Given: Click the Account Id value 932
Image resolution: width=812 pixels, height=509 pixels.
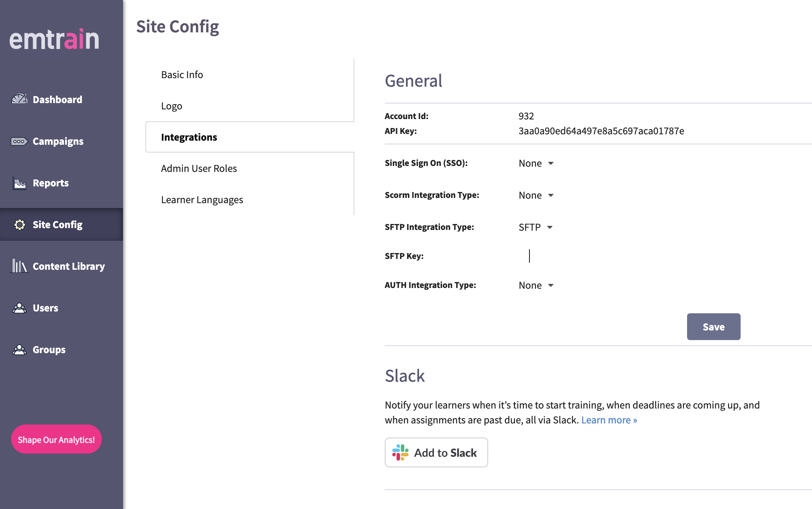Looking at the screenshot, I should point(526,116).
